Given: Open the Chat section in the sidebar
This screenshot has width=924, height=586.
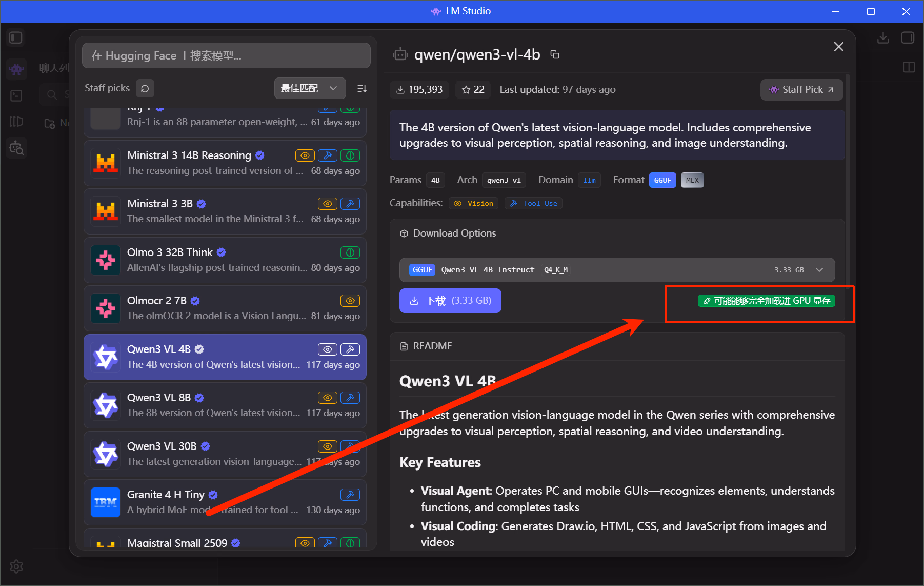Looking at the screenshot, I should pos(16,68).
